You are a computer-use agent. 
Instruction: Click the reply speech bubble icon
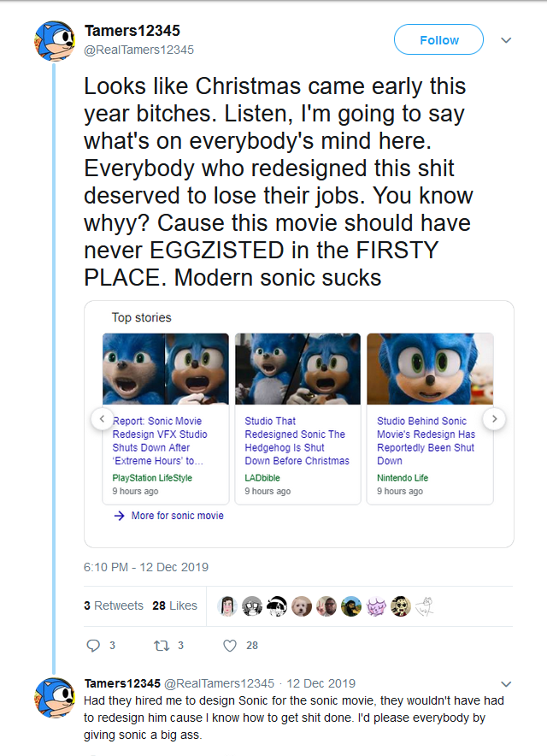coord(94,646)
